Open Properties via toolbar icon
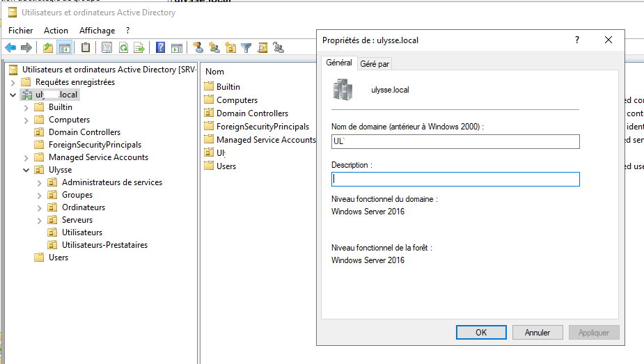 [x=107, y=48]
